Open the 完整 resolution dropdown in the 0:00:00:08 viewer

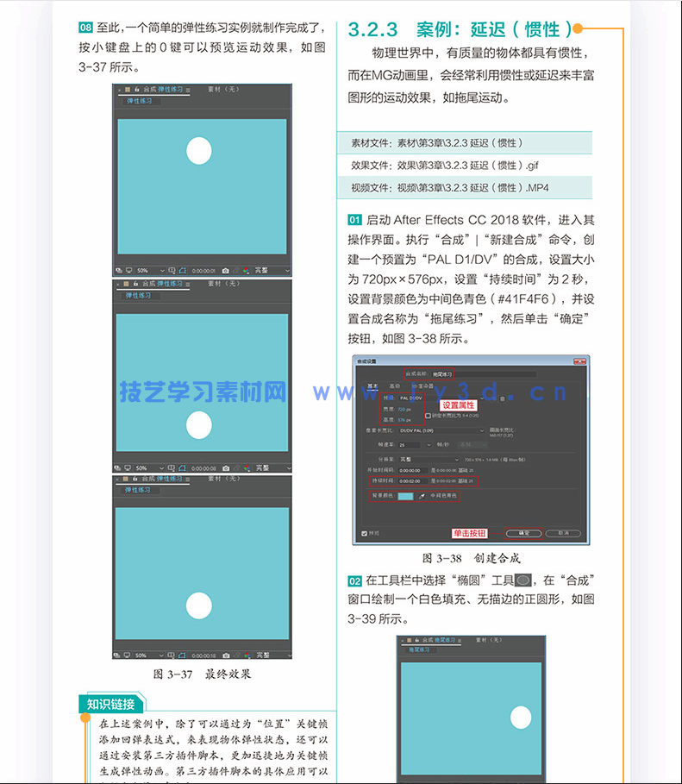click(272, 468)
